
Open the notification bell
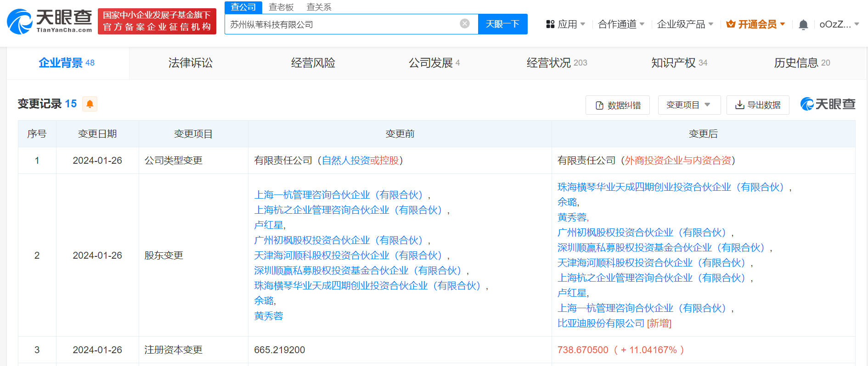(x=803, y=24)
